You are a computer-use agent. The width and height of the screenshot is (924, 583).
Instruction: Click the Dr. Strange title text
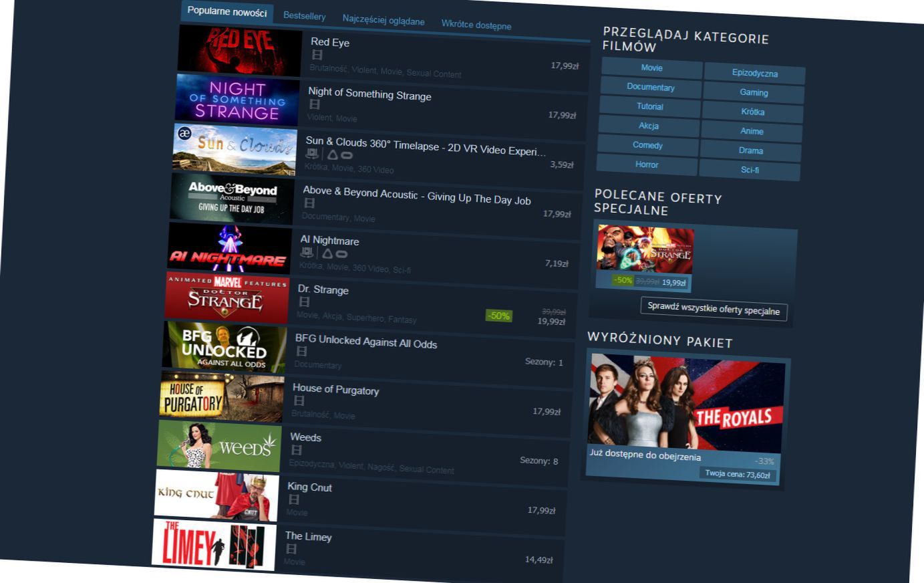(x=323, y=289)
